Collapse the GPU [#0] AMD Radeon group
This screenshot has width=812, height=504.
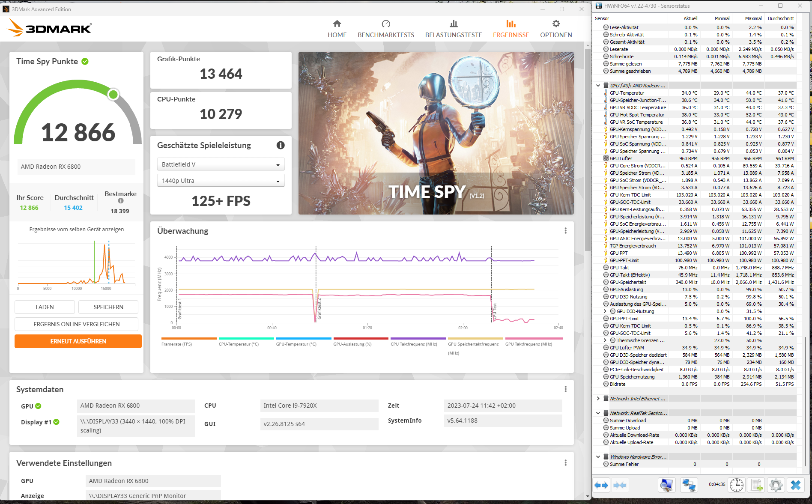click(x=598, y=86)
